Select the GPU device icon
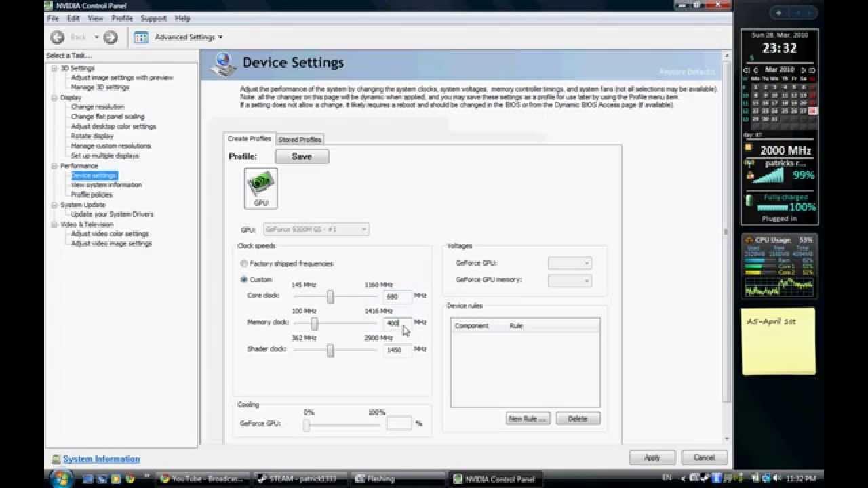The height and width of the screenshot is (488, 868). (x=261, y=188)
